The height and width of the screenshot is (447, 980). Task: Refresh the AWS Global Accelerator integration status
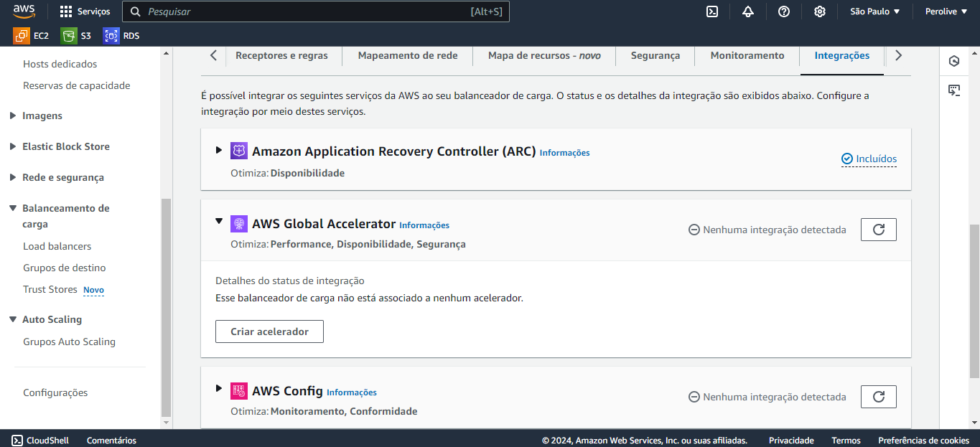pyautogui.click(x=879, y=230)
